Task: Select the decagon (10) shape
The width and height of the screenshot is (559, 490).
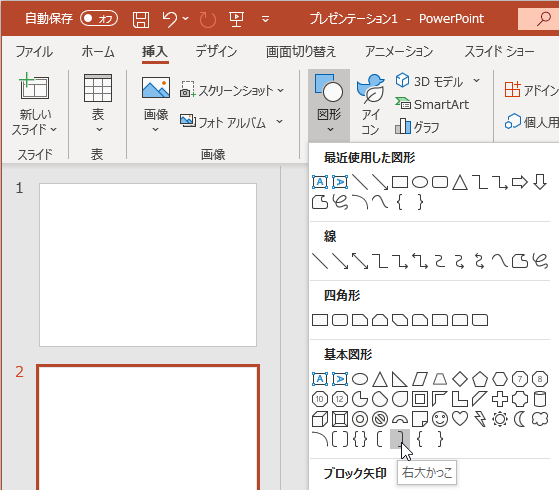Action: [320, 399]
